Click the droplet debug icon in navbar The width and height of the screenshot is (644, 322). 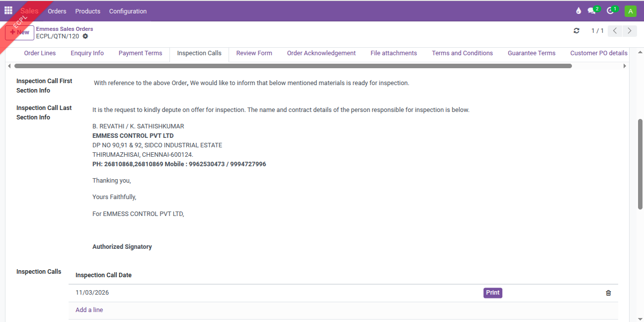click(578, 11)
